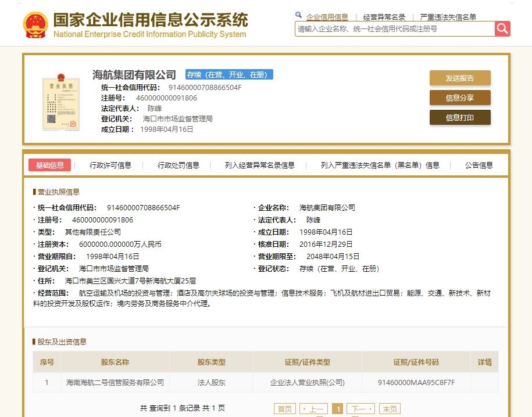Image resolution: width=532 pixels, height=417 pixels.
Task: Click the 序号 column header
Action: 47,362
